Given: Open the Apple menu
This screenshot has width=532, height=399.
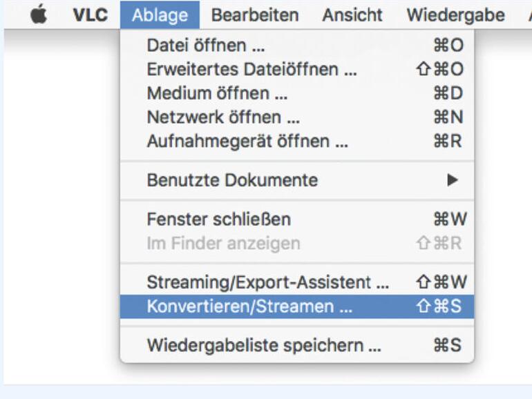Looking at the screenshot, I should [40, 14].
